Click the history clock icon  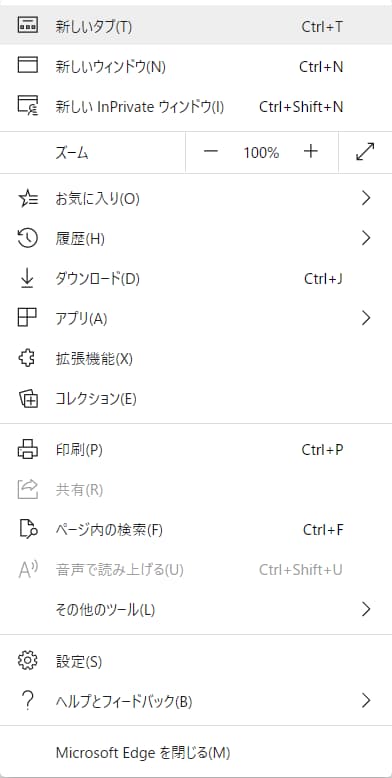coord(27,239)
